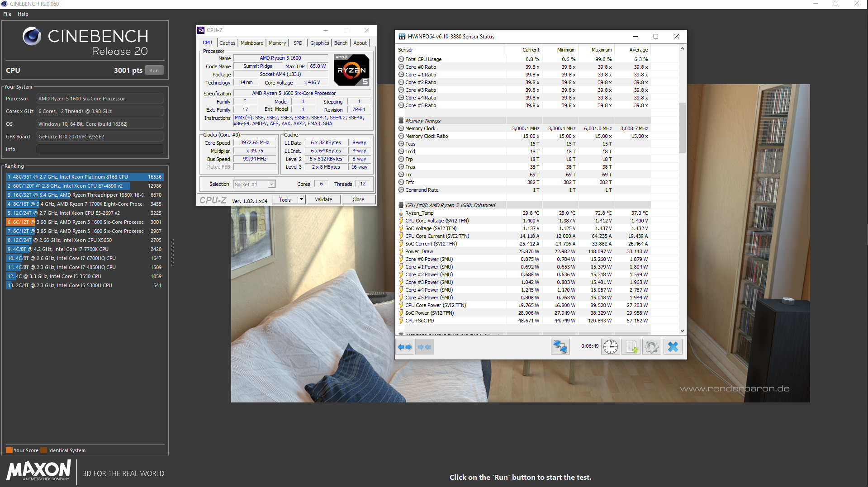
Task: Click the Memory Timings section icon
Action: [401, 121]
